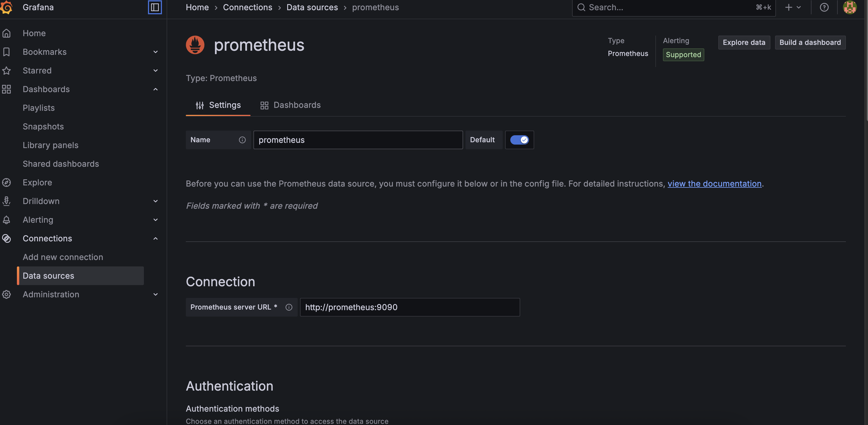Open the help question mark icon
This screenshot has height=425, width=868.
coord(824,7)
